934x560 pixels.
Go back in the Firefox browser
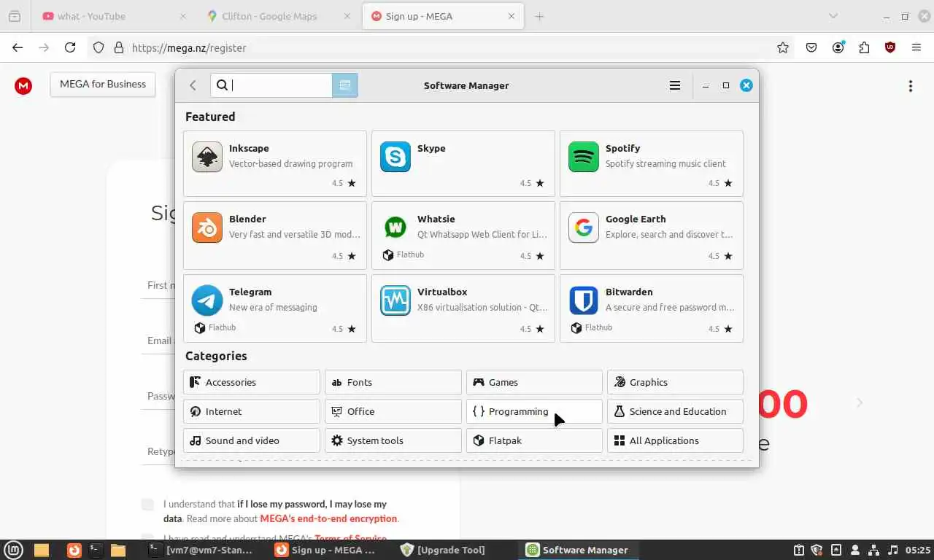tap(18, 47)
